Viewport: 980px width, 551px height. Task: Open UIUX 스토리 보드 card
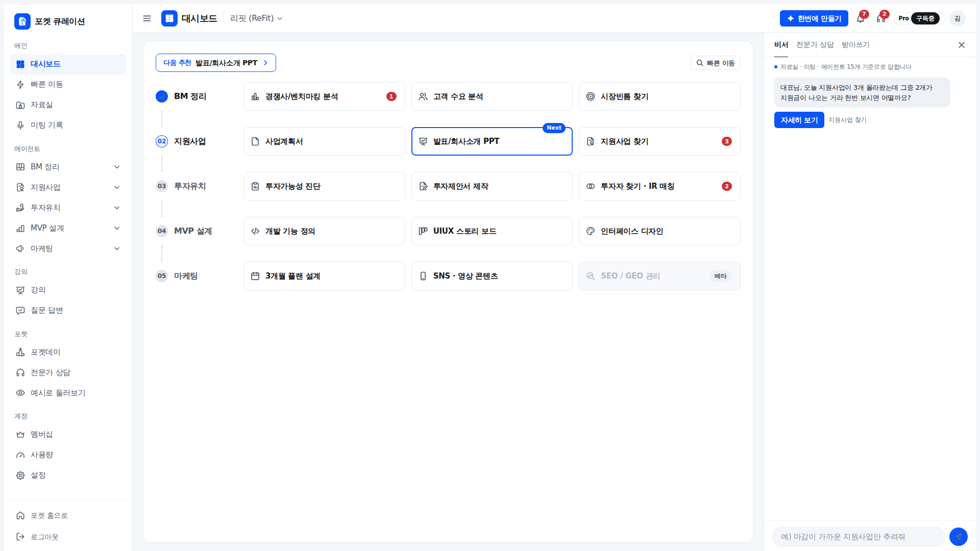click(x=492, y=231)
